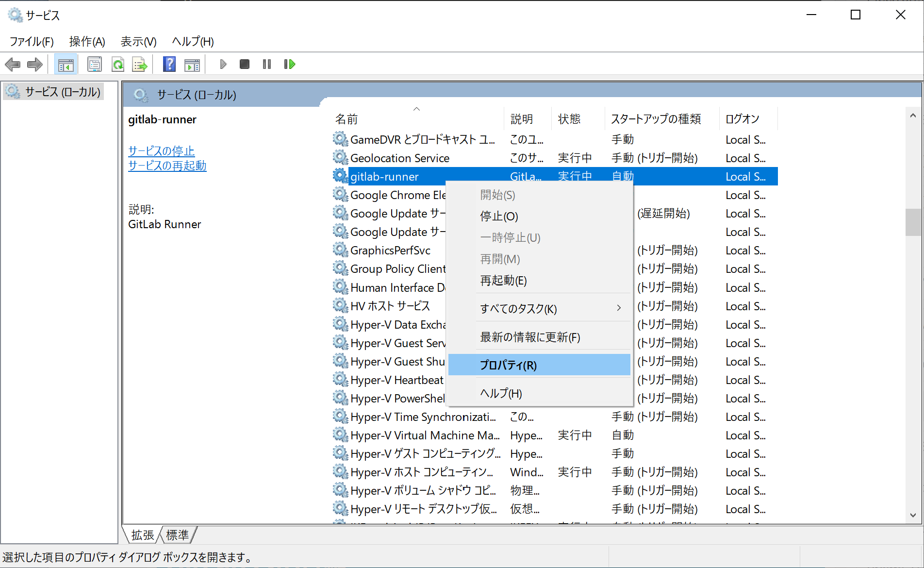
Task: Click the vertical scrollbar thumb
Action: tap(913, 222)
